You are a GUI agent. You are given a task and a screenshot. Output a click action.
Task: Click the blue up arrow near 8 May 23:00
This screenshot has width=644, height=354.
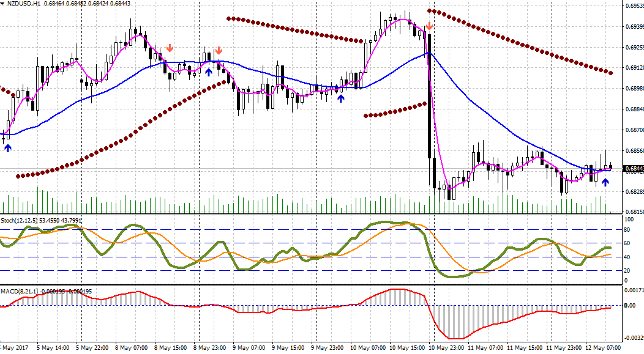[x=209, y=72]
